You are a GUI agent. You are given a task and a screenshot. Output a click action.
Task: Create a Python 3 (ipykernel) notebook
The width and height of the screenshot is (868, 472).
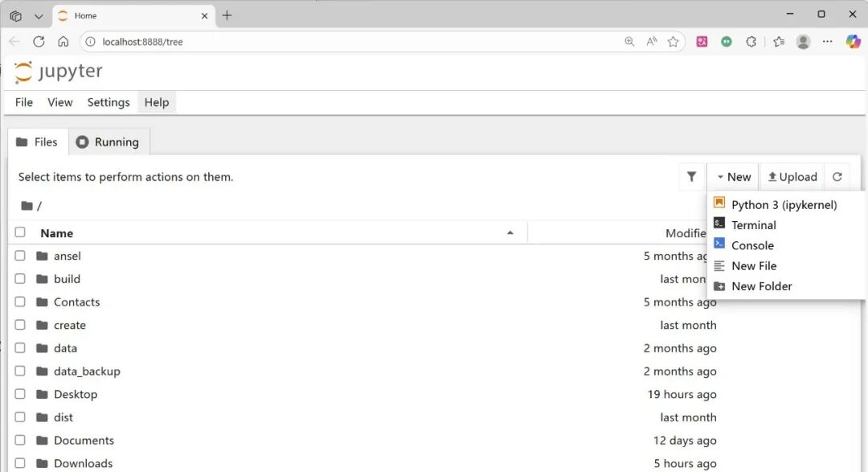784,205
